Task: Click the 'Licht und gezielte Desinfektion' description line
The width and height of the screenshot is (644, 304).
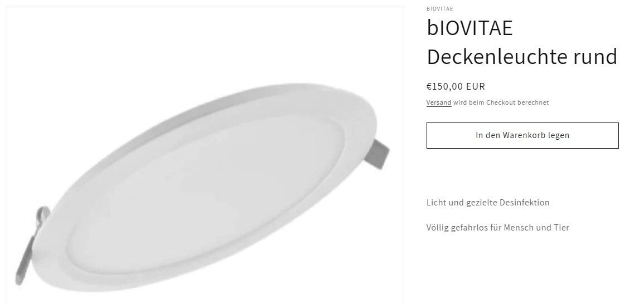Action: (488, 202)
